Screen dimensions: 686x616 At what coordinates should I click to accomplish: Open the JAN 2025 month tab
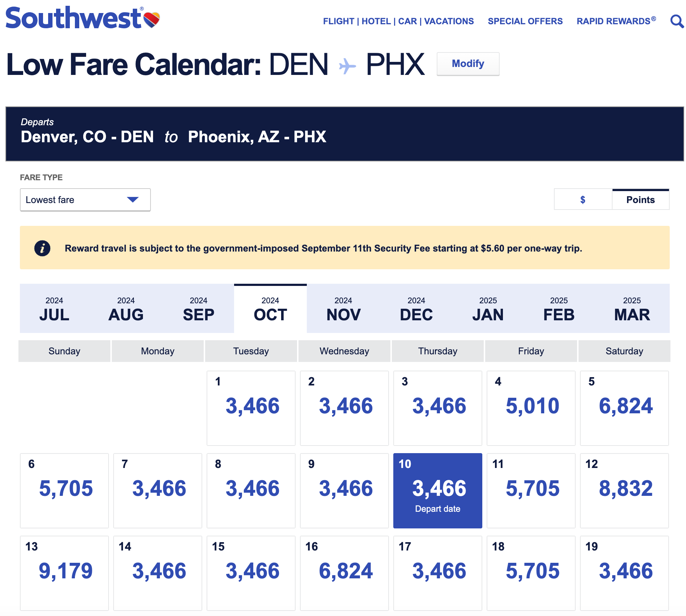tap(488, 309)
